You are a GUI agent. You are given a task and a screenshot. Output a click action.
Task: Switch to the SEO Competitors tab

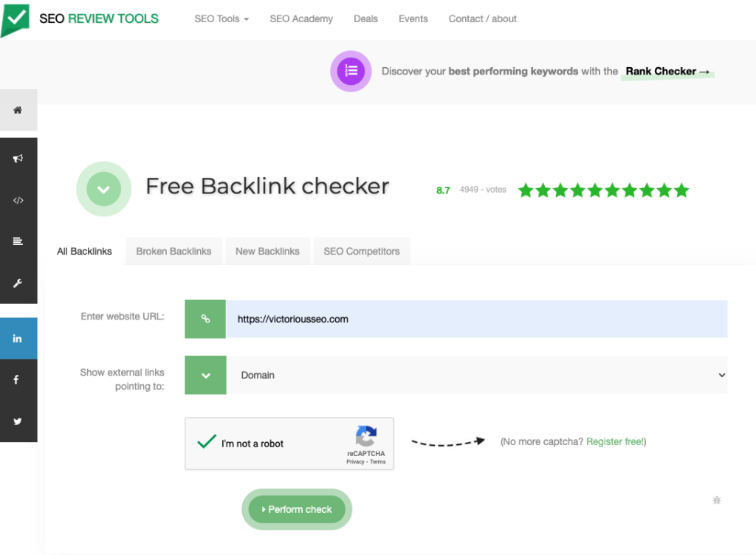pos(361,251)
